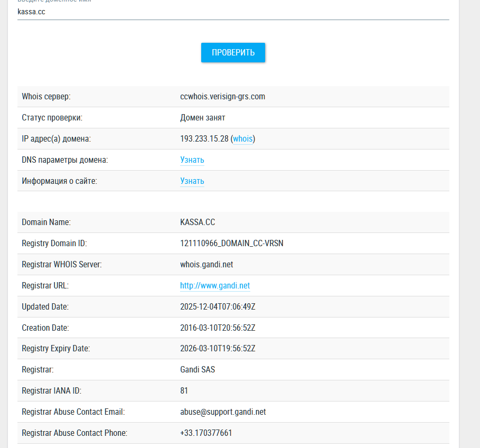Click the Creation Date value 2016-03-10T20:56:52Z
480x448 pixels.
click(x=218, y=328)
